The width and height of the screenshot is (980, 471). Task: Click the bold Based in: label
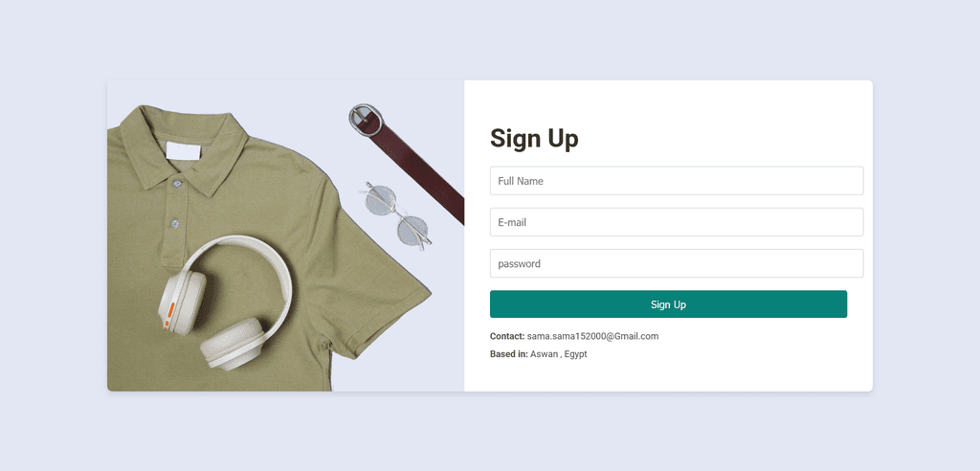point(509,354)
